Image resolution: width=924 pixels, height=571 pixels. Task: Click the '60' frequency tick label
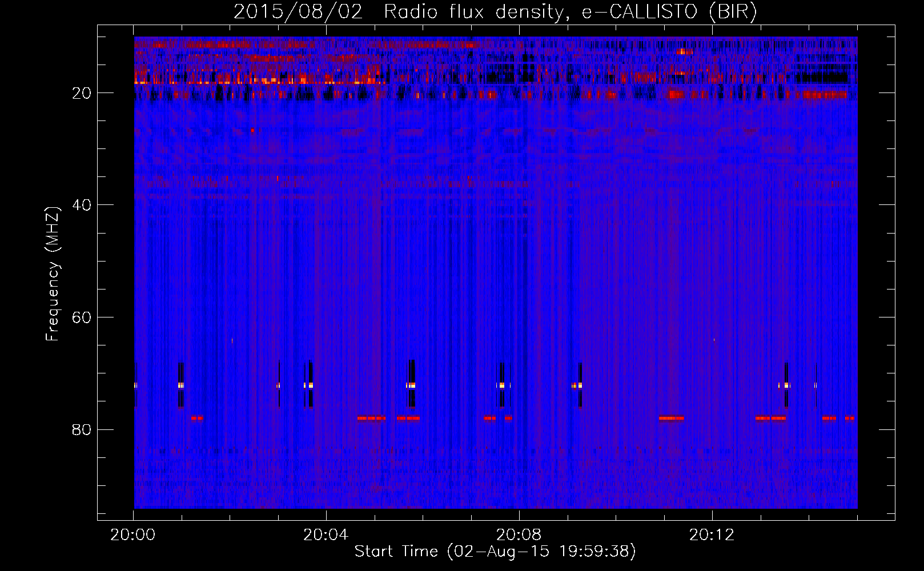tap(82, 317)
